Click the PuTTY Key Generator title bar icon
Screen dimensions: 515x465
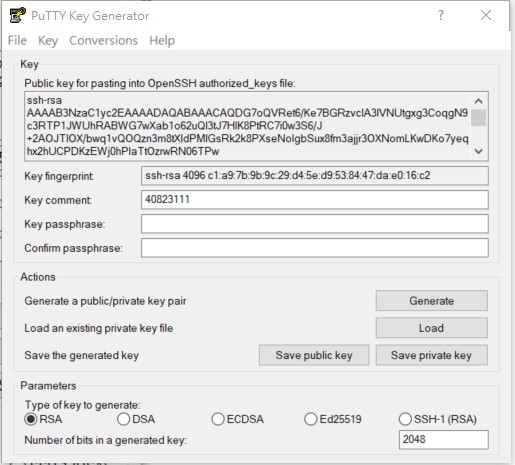(18, 15)
